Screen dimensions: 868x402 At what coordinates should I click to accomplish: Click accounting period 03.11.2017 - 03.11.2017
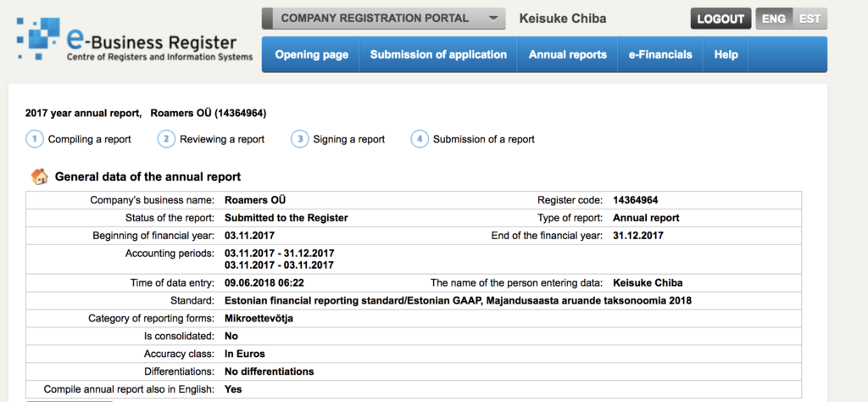tap(279, 265)
